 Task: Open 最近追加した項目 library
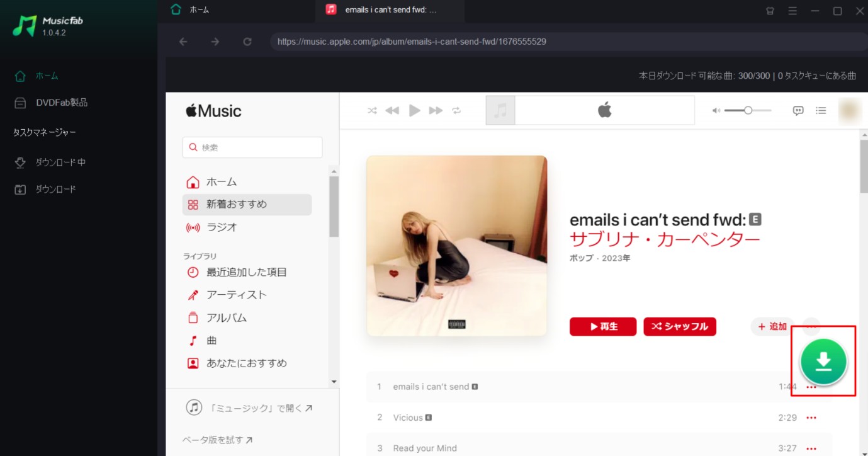click(247, 273)
